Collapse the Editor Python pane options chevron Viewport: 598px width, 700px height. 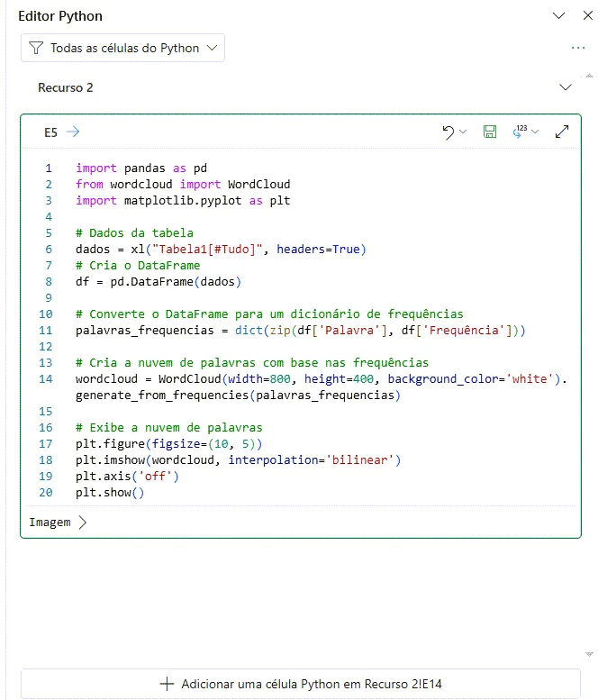coord(558,15)
